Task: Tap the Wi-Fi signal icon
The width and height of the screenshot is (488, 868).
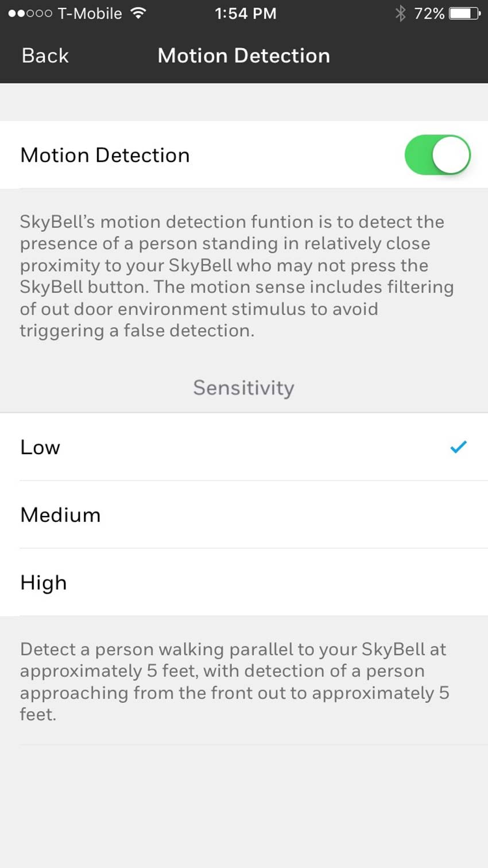Action: tap(138, 13)
